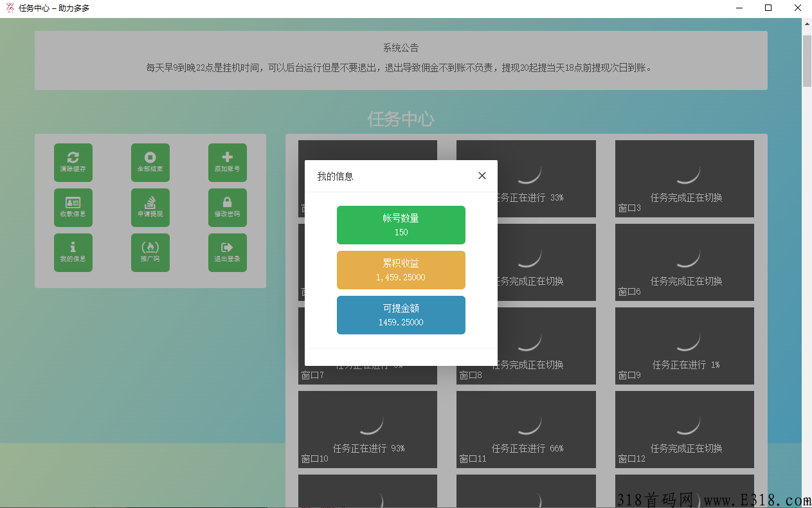
Task: Click the 修改密码 lock icon button
Action: 227,208
